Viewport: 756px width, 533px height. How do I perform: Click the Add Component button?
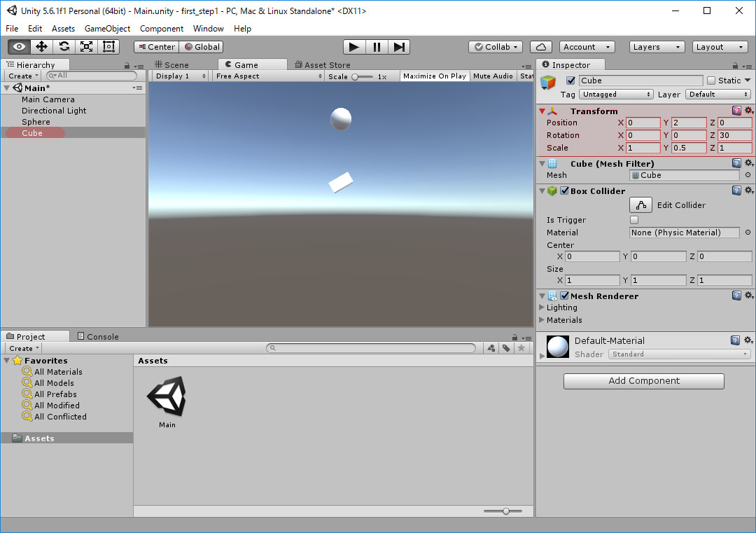click(643, 381)
